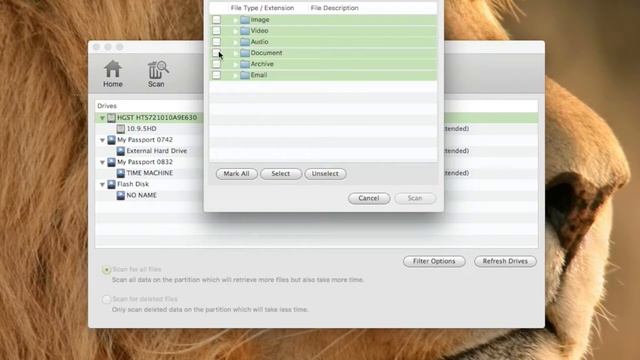Check the Video file type checkbox
Image resolution: width=640 pixels, height=360 pixels.
216,31
